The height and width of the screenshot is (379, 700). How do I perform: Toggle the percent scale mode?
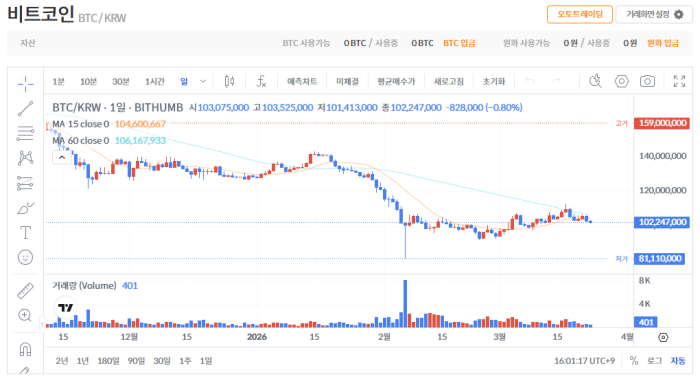634,361
